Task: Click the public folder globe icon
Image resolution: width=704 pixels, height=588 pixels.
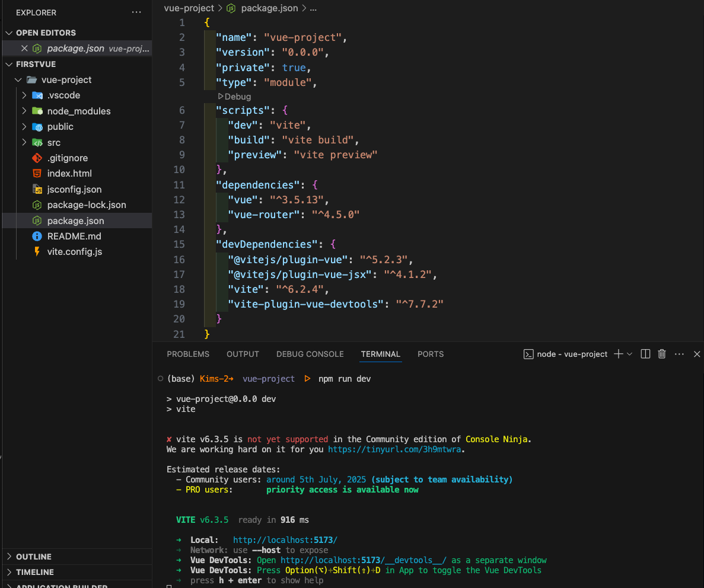Action: click(x=37, y=127)
